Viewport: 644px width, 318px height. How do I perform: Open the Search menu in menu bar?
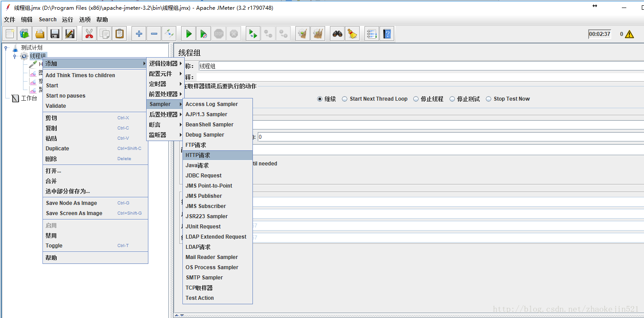(x=47, y=20)
